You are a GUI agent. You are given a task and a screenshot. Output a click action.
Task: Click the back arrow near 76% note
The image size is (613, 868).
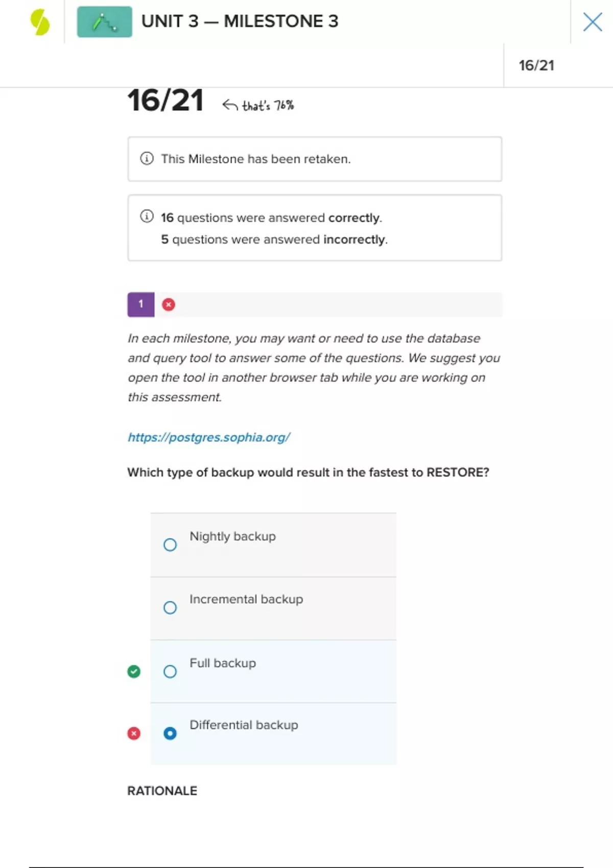(230, 105)
